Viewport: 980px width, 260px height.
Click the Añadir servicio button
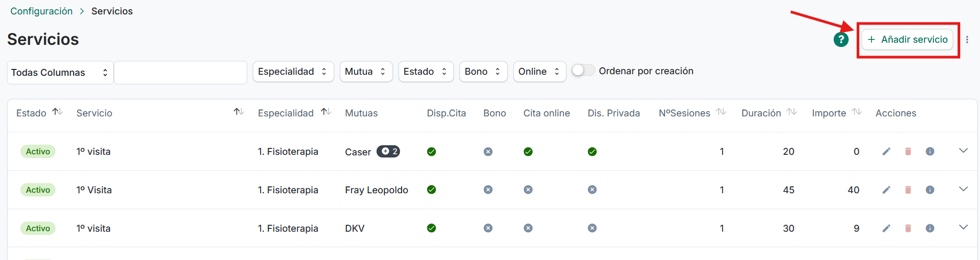coord(907,40)
